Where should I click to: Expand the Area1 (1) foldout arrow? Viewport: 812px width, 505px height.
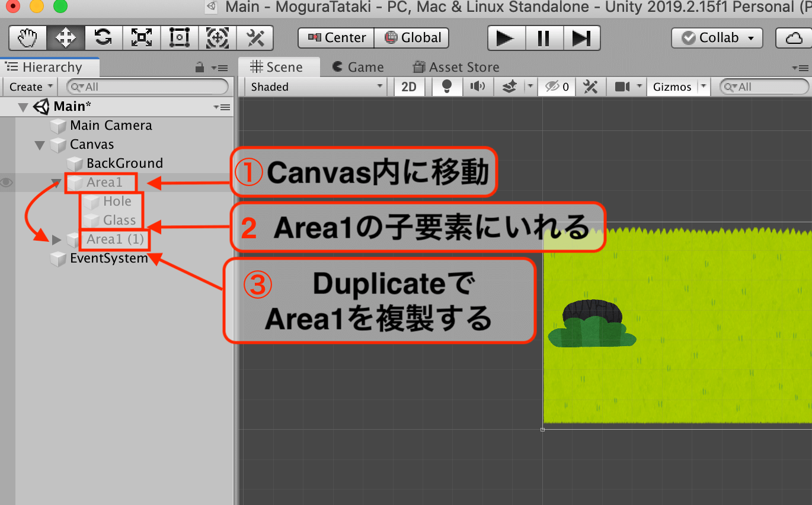pos(56,239)
